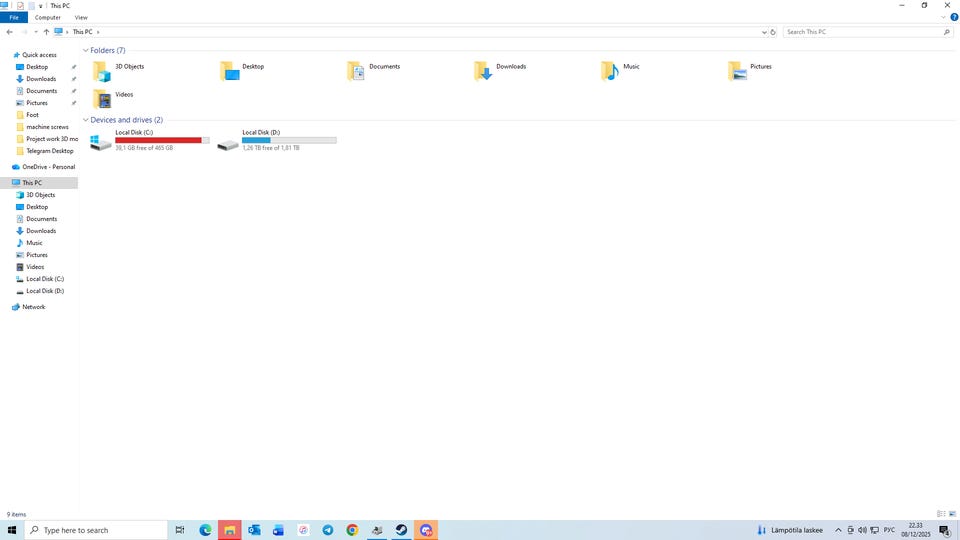Click Properties icon in Quick Access Toolbar
The image size is (960, 540).
pos(20,6)
